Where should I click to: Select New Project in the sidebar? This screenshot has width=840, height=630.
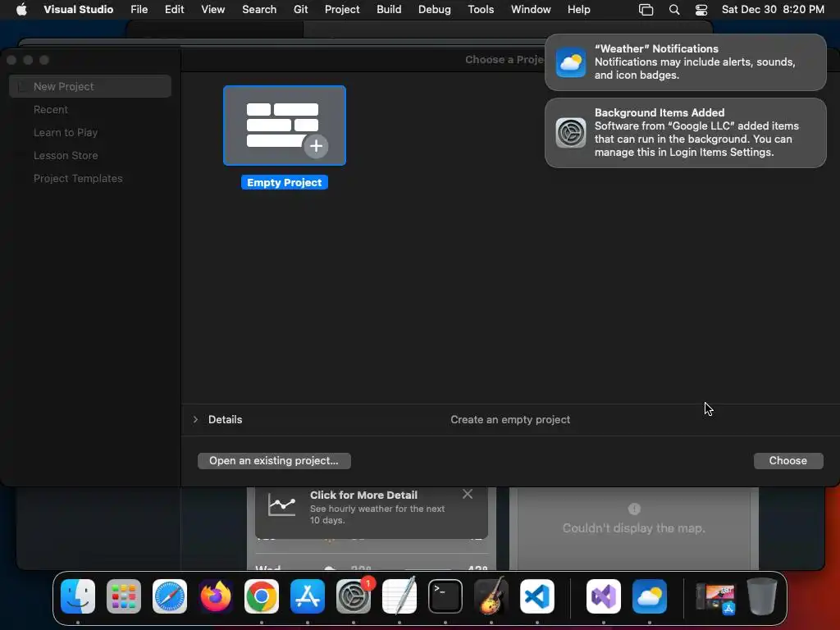[90, 86]
